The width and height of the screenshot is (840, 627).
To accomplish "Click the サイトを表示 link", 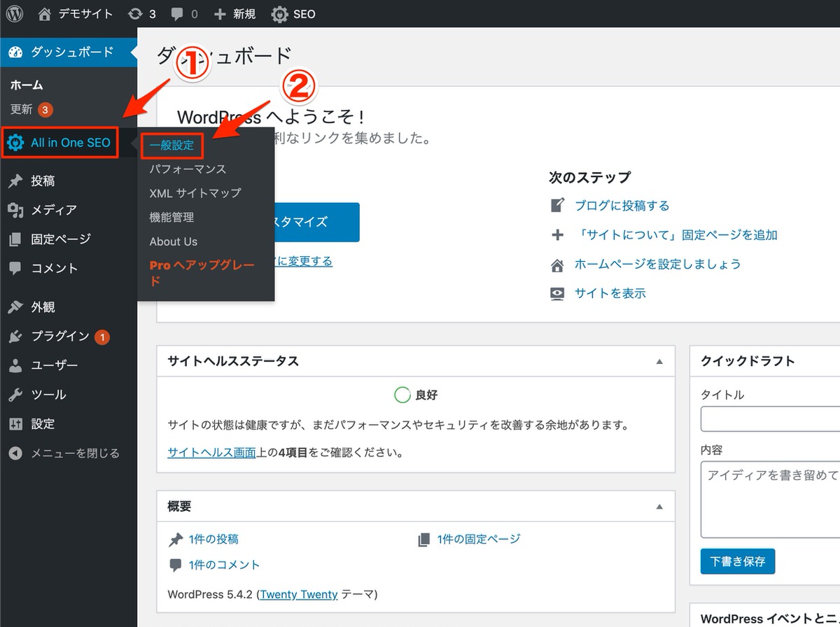I will coord(610,294).
